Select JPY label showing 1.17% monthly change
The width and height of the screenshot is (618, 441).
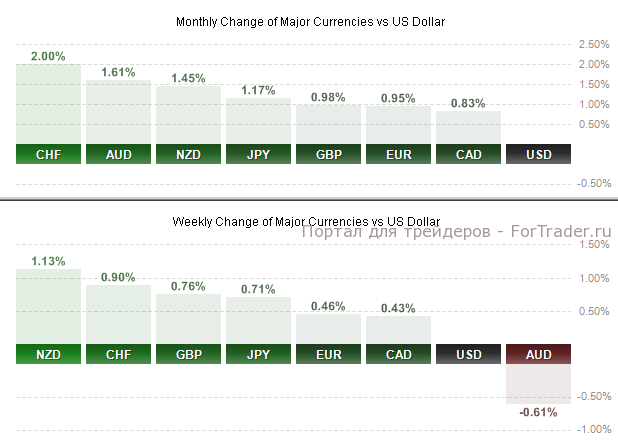point(258,154)
